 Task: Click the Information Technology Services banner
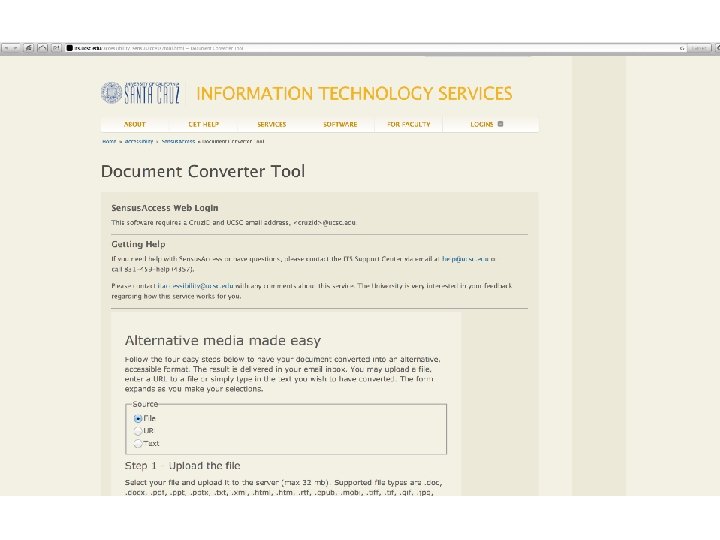coord(354,93)
